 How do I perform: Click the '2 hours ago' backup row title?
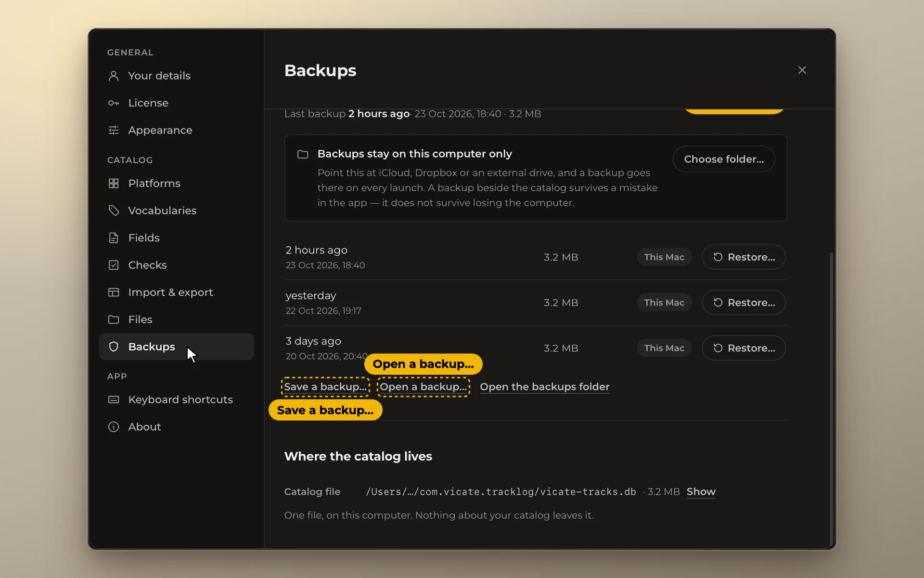pos(316,250)
